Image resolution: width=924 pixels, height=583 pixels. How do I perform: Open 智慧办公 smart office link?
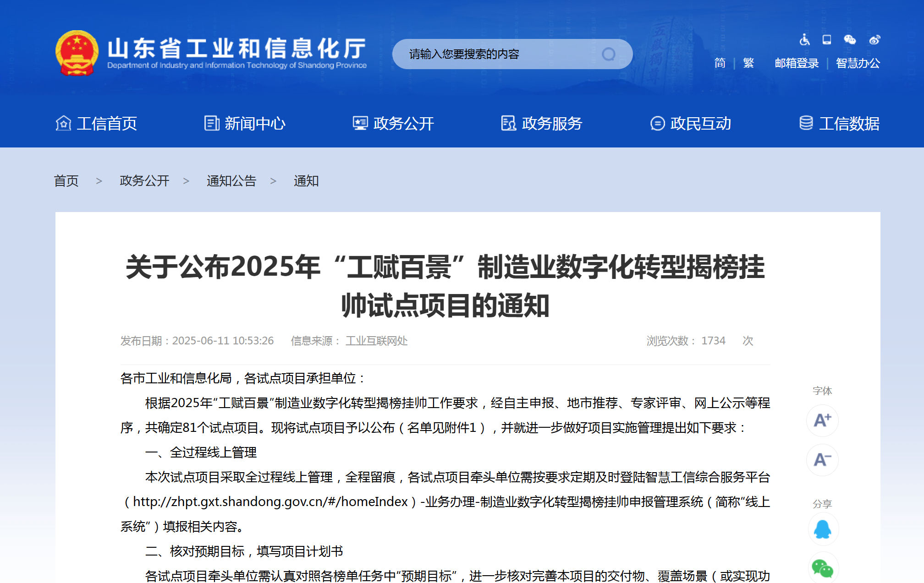pyautogui.click(x=858, y=63)
